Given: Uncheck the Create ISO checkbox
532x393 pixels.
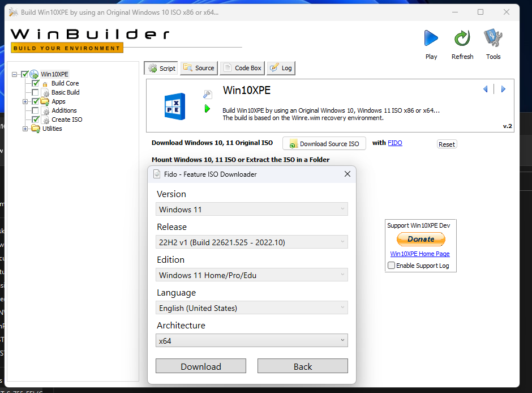Looking at the screenshot, I should [x=35, y=119].
